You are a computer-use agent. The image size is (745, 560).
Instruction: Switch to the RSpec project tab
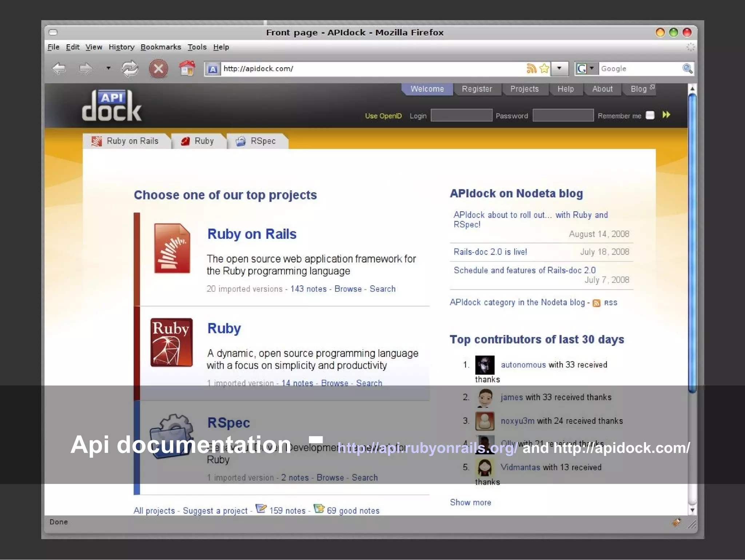pos(257,141)
